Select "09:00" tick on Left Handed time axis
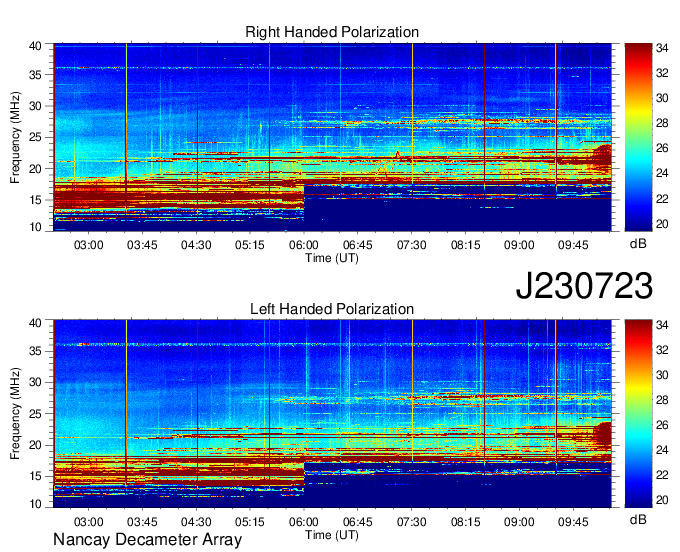The width and height of the screenshot is (680, 552). point(519,522)
